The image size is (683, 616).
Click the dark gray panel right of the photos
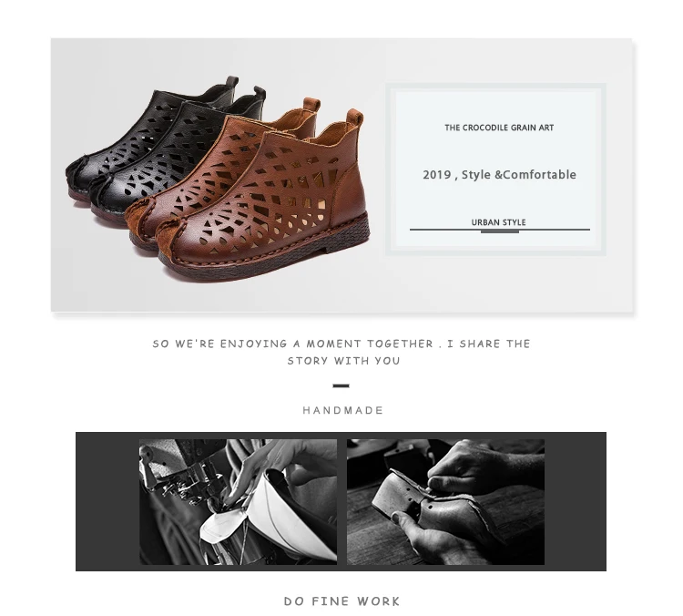576,501
